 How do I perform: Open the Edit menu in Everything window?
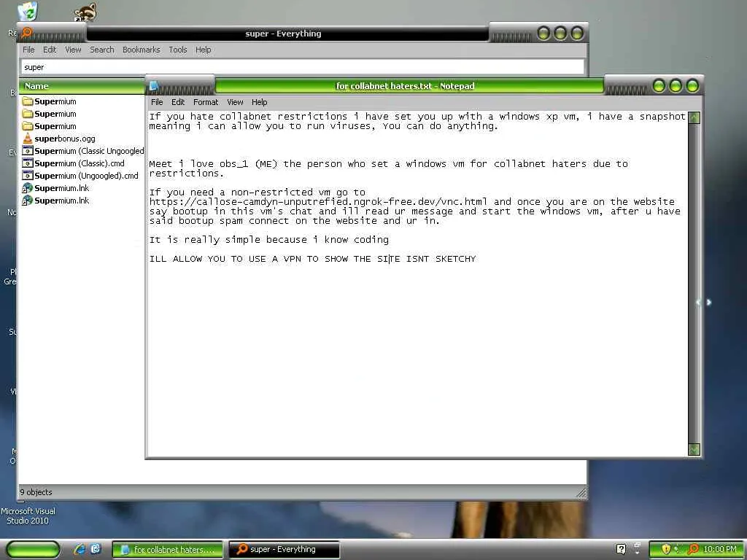pyautogui.click(x=50, y=50)
